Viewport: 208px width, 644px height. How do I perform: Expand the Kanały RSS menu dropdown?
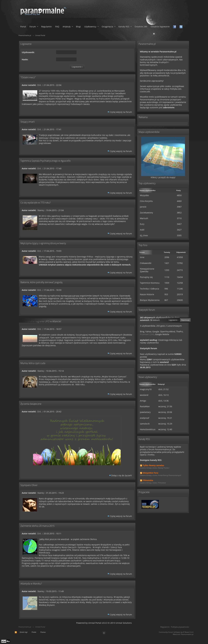[x=125, y=27]
